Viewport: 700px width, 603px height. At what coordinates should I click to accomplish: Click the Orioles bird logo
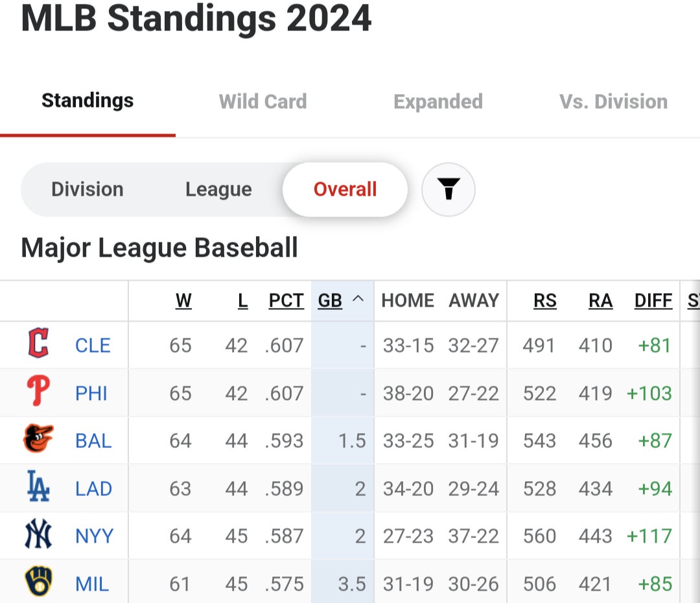click(38, 440)
